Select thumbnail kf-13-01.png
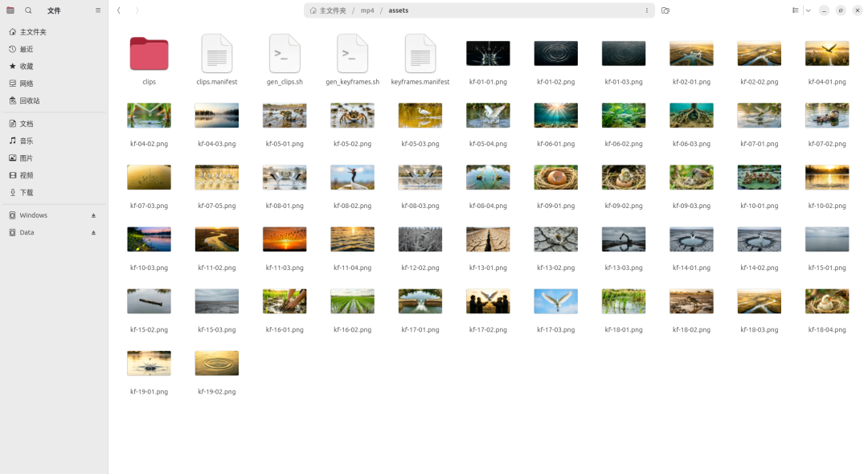This screenshot has height=474, width=868. [x=489, y=239]
